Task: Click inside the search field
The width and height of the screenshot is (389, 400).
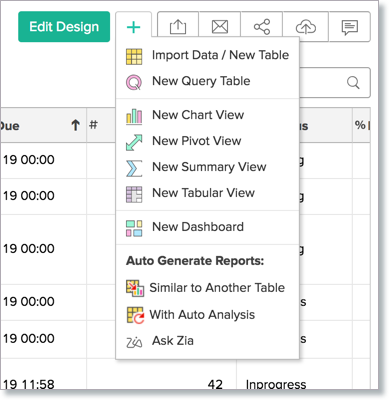Action: 334,82
